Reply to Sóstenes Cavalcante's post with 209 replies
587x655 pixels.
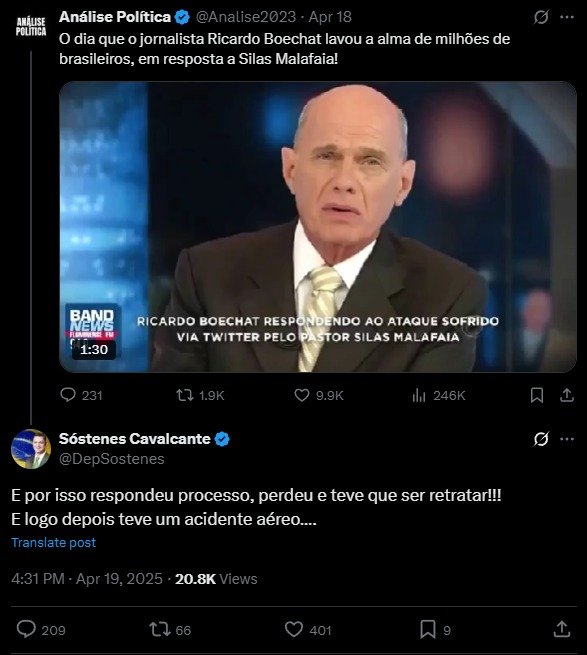(26, 629)
